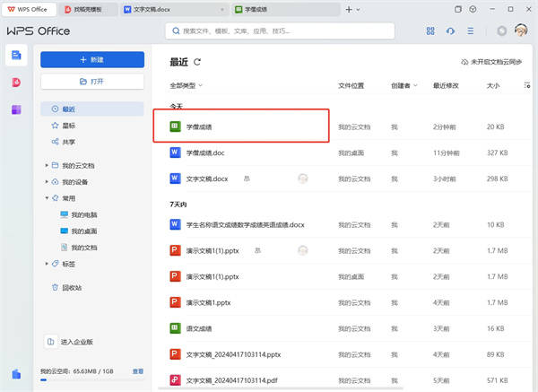Switch to the 找稻壳模板 tab
The width and height of the screenshot is (538, 392).
88,10
